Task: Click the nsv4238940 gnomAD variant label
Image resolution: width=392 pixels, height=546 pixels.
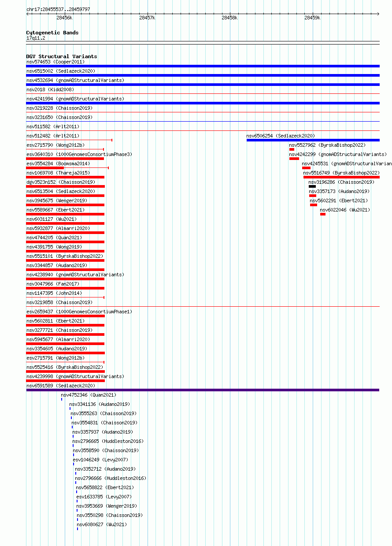Action: tap(75, 275)
